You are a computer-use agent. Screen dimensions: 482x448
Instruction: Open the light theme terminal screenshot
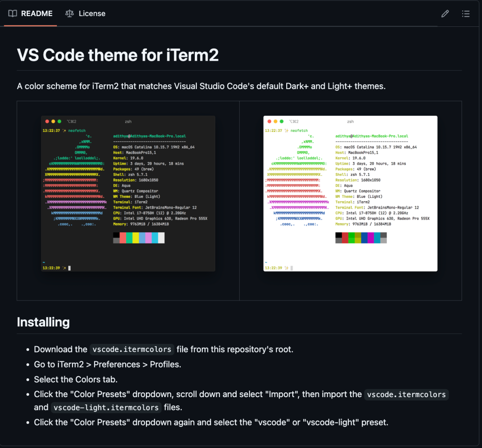350,194
